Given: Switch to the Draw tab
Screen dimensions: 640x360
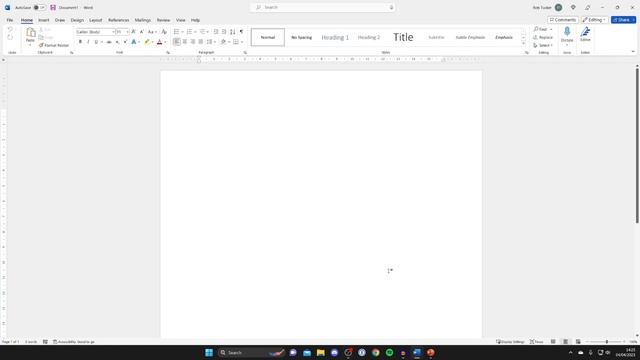Looking at the screenshot, I should [x=60, y=20].
